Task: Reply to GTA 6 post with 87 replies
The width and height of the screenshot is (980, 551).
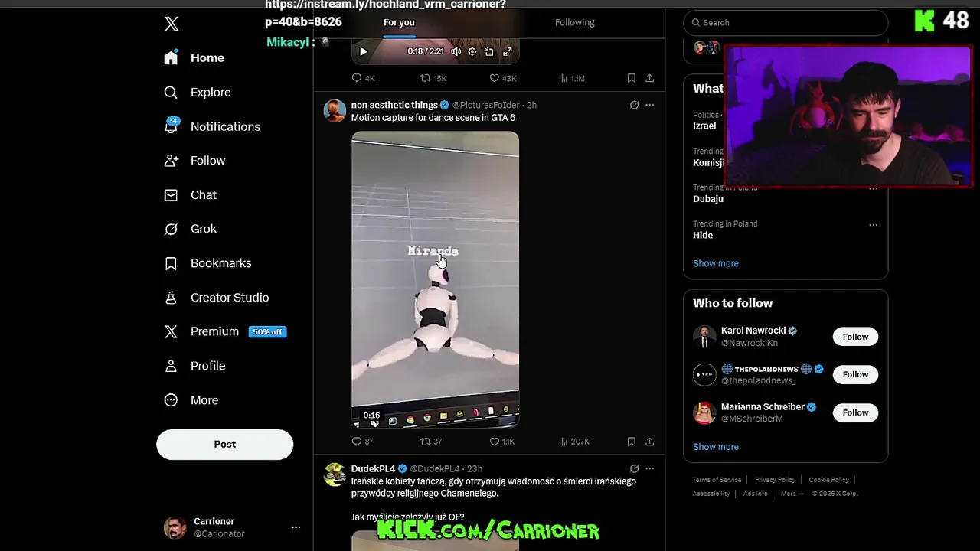Action: tap(363, 442)
